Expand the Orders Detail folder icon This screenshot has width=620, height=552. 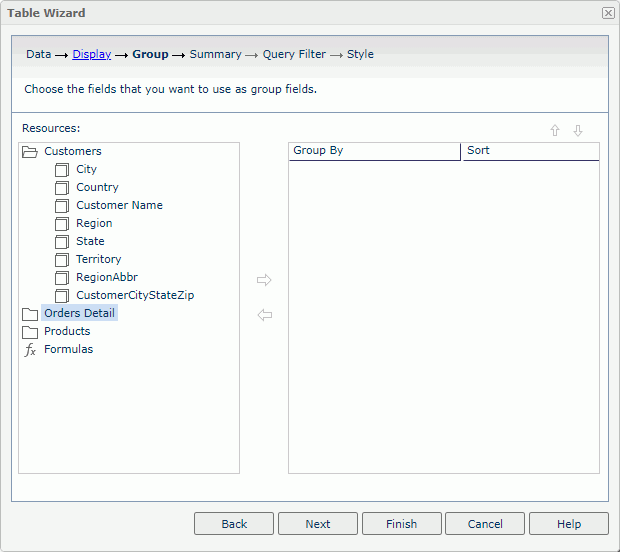pos(30,314)
